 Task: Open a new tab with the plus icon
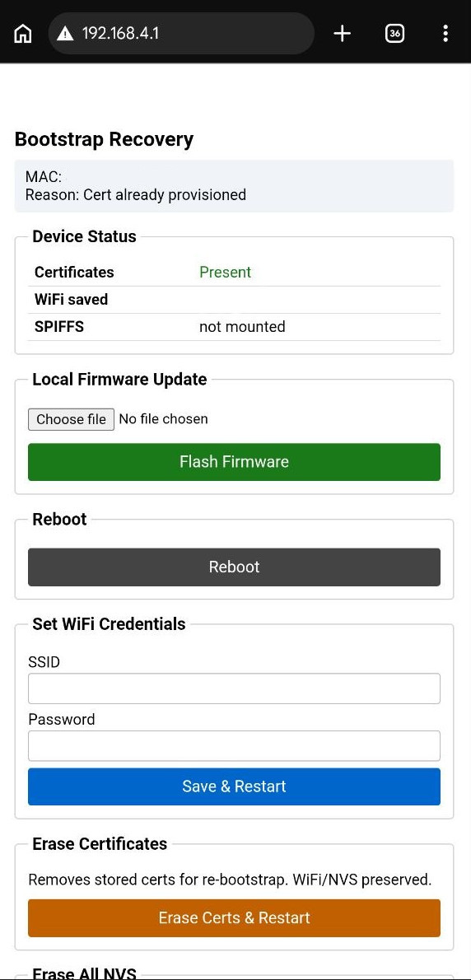pos(343,33)
